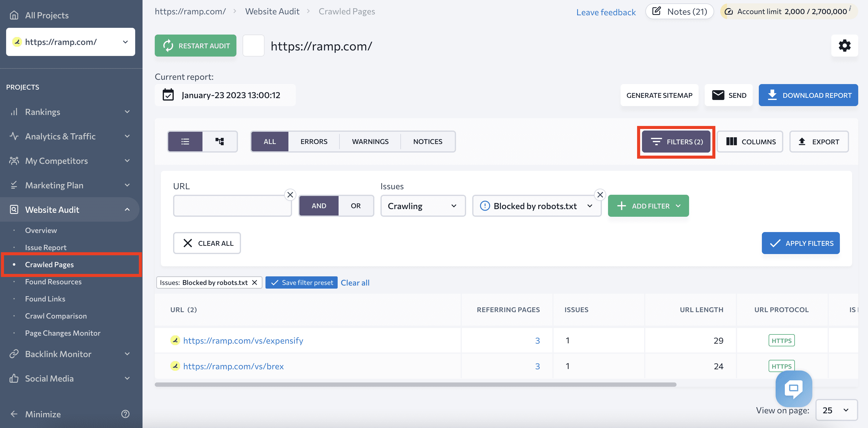Viewport: 868px width, 428px height.
Task: Select OR filter logic
Action: point(355,206)
